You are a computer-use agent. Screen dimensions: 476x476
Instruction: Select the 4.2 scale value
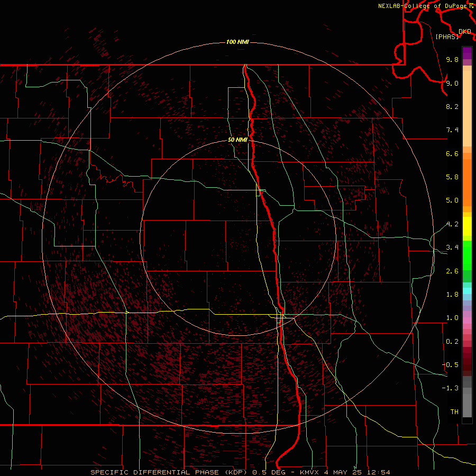click(x=452, y=224)
